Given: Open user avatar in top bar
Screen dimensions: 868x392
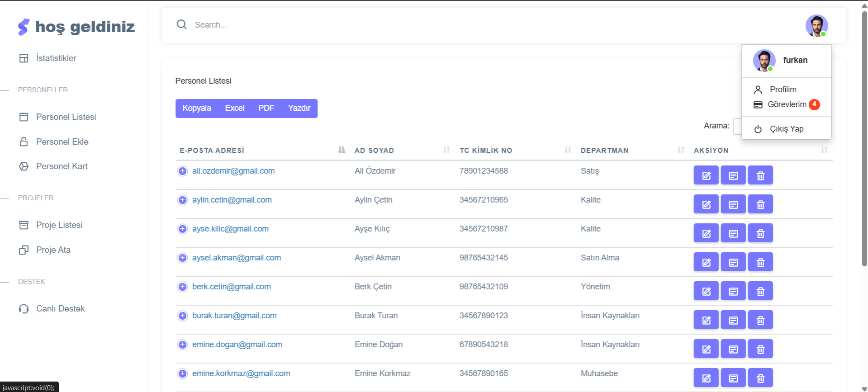Looking at the screenshot, I should click(816, 26).
